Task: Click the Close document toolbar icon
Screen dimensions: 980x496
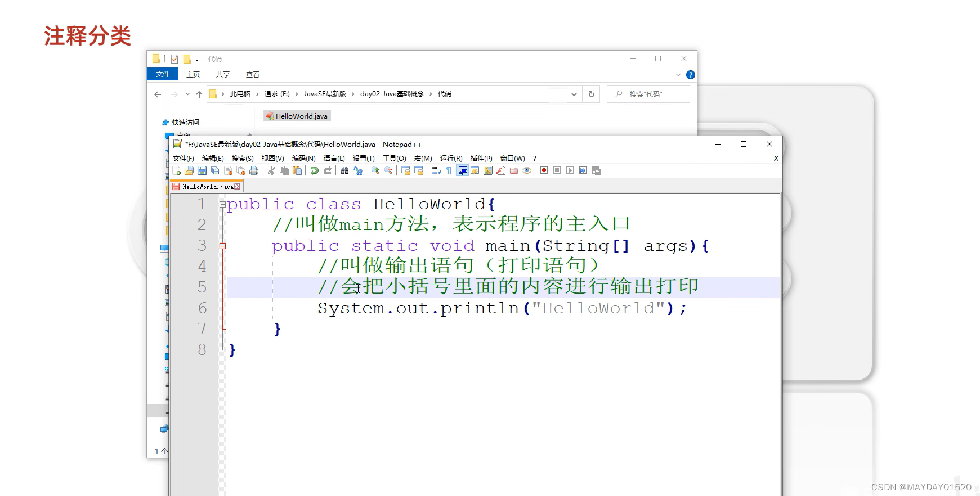Action: point(228,170)
